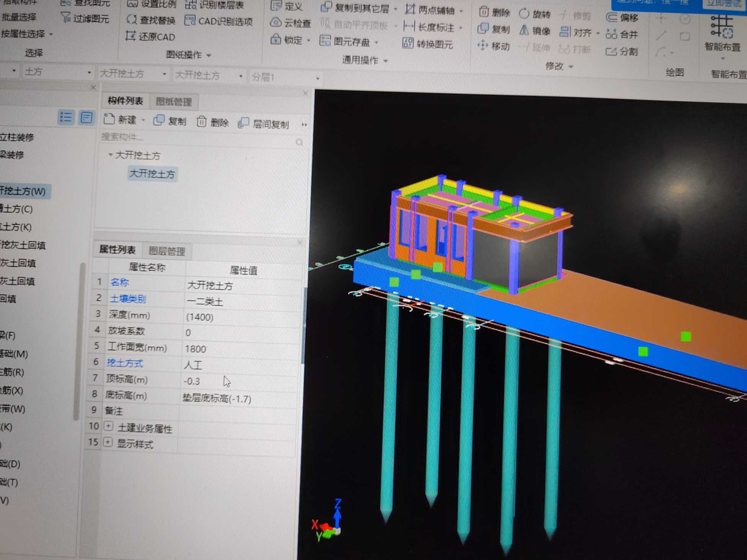Expand the 土建业务属性 property group
This screenshot has width=747, height=560.
click(109, 426)
